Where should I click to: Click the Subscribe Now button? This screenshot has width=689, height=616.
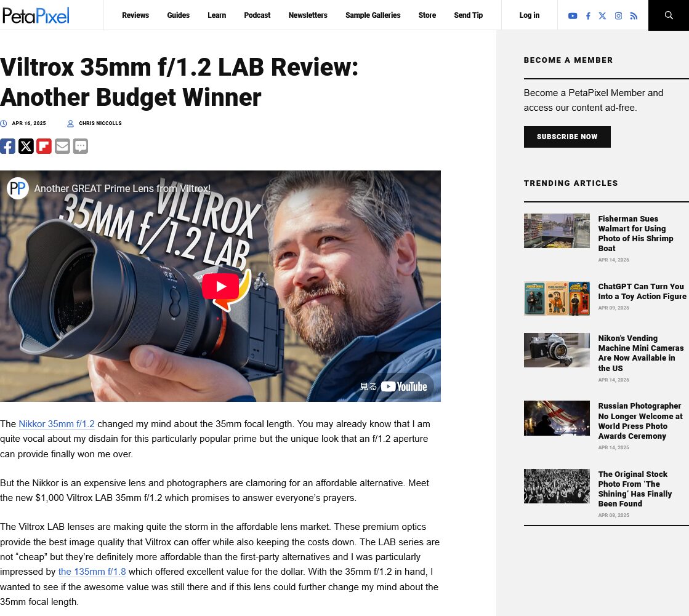click(x=567, y=137)
